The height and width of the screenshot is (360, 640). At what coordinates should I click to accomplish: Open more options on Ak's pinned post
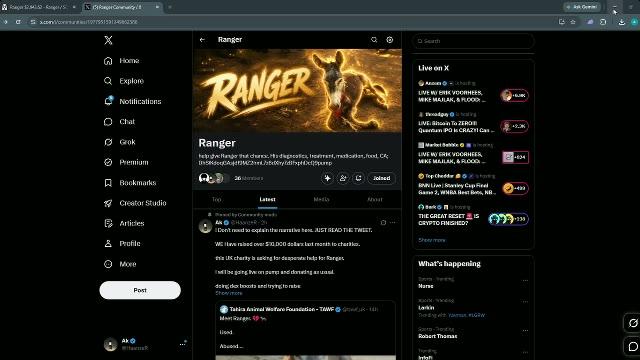(x=393, y=222)
